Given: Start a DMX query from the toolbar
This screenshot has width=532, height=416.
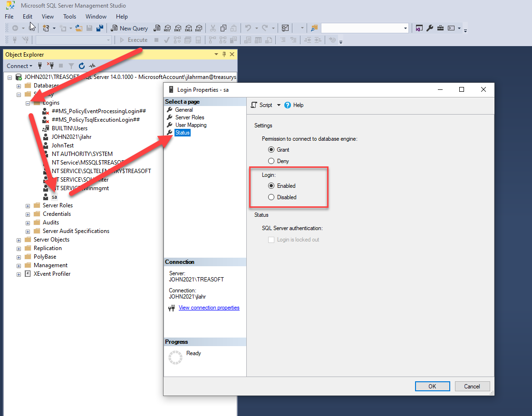Looking at the screenshot, I should pyautogui.click(x=178, y=28).
